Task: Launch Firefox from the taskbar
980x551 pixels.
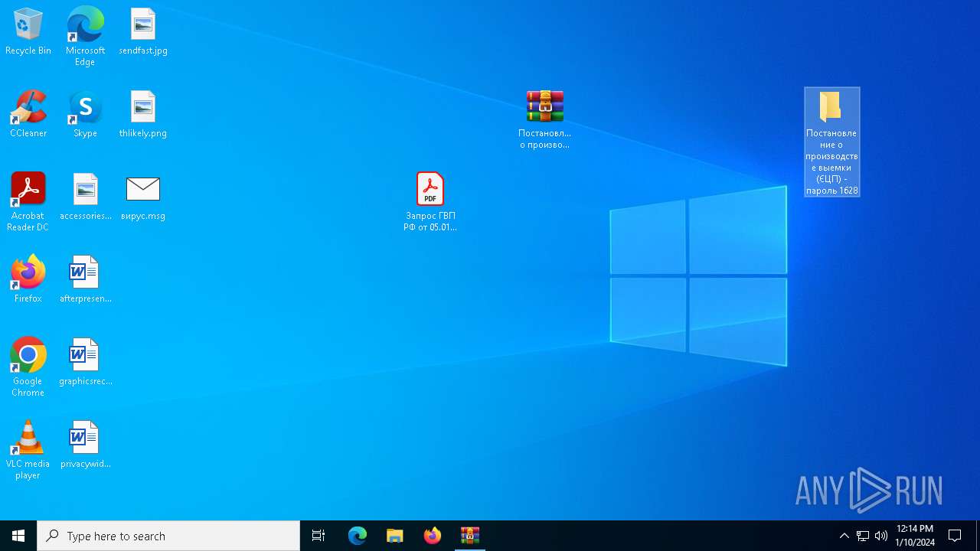Action: click(x=432, y=536)
